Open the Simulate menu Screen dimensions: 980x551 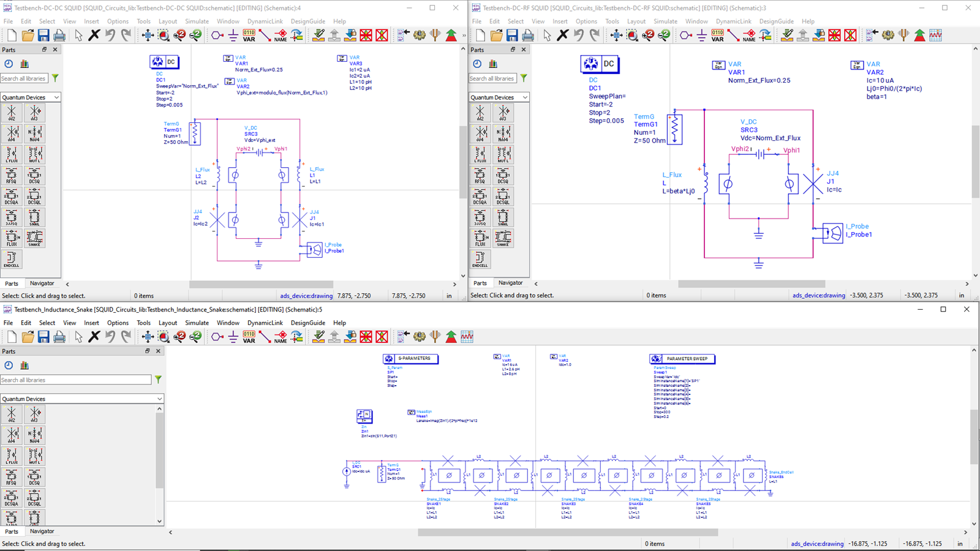point(197,21)
